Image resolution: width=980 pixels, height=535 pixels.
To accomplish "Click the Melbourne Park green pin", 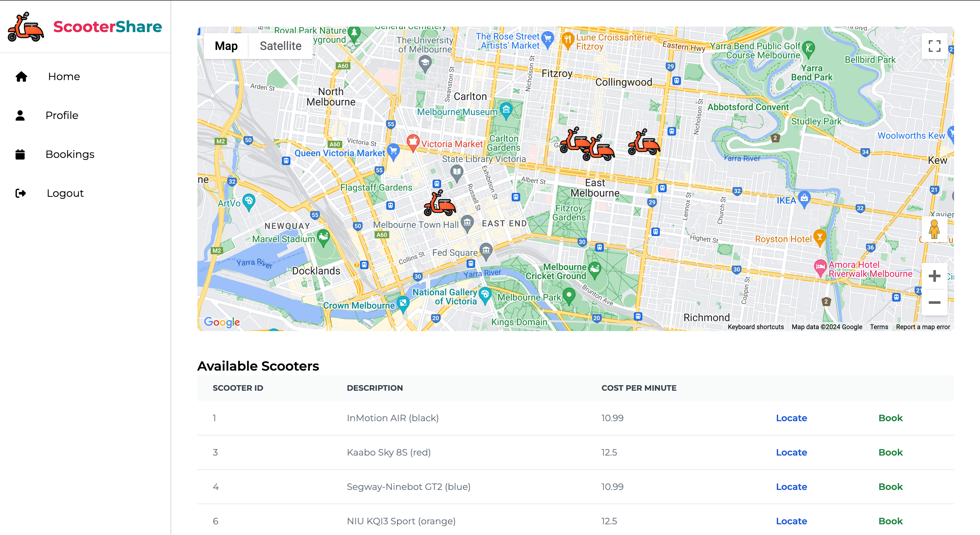I will coord(569,297).
